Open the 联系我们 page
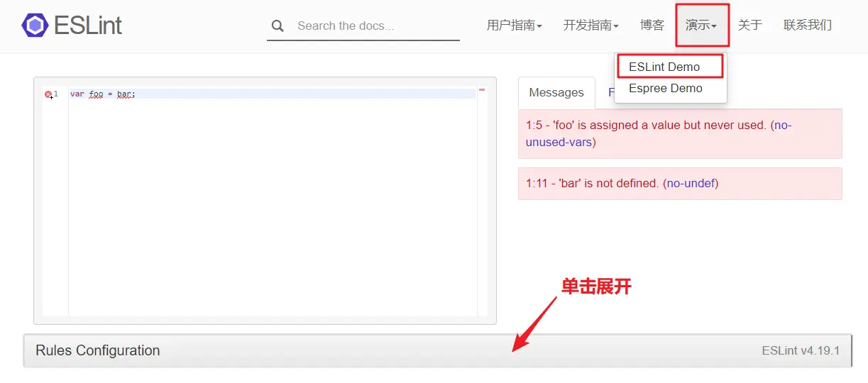Image resolution: width=868 pixels, height=383 pixels. click(808, 26)
